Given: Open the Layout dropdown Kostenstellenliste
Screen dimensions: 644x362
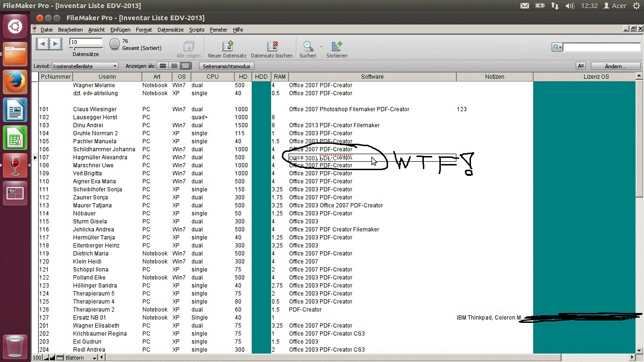Looking at the screenshot, I should [85, 66].
